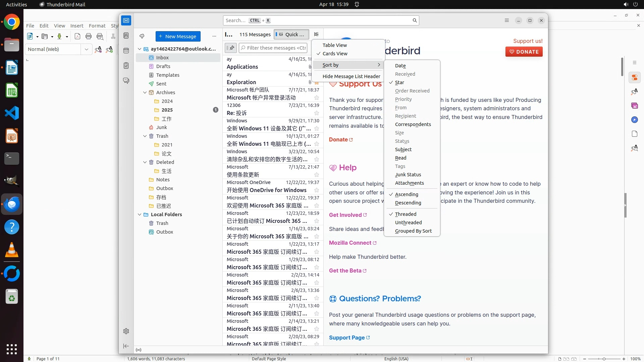
Task: Click the message list display options icon
Action: pos(316,34)
